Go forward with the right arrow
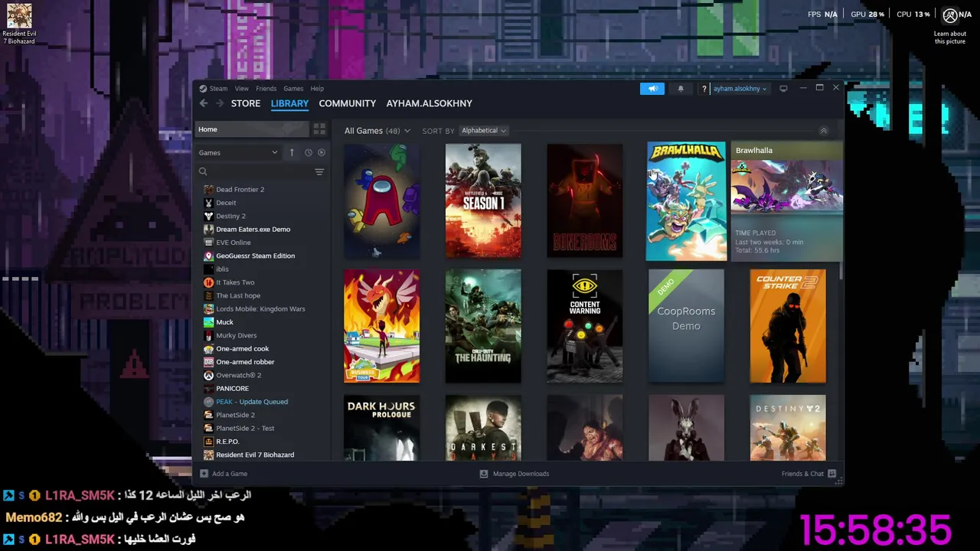 219,103
